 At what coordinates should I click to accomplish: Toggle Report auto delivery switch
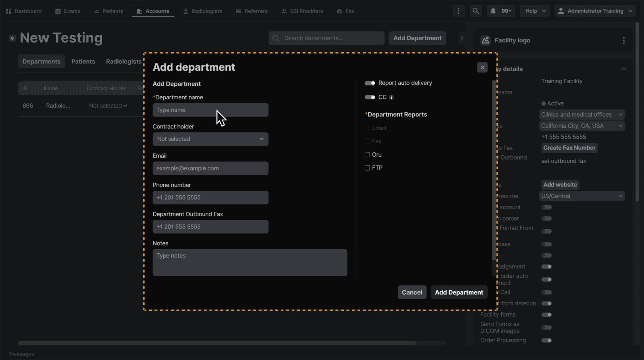coord(370,83)
